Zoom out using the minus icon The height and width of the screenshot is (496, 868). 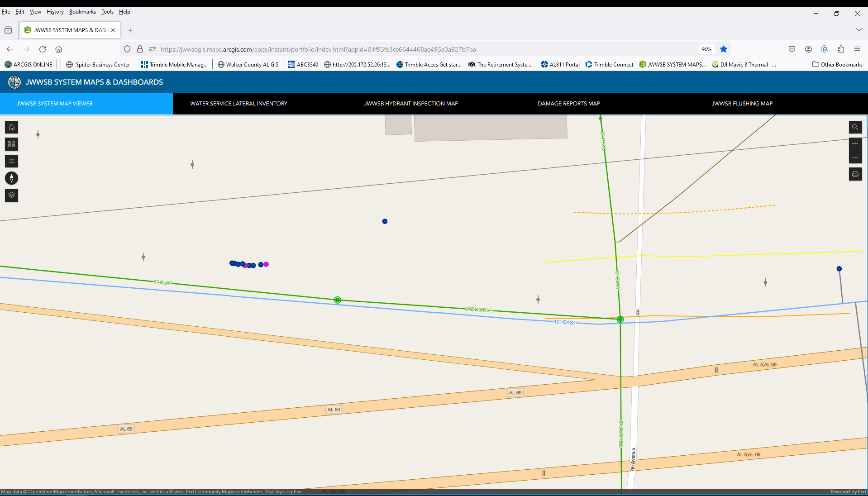(856, 158)
